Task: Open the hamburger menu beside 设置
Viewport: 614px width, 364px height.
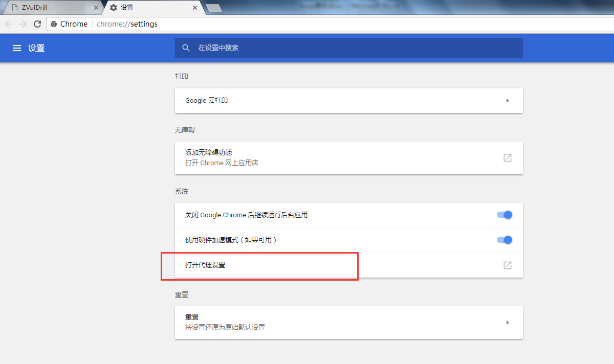Action: point(17,48)
